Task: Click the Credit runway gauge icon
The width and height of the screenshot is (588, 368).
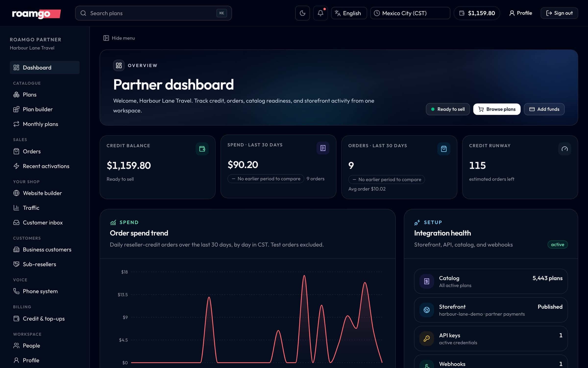Action: [x=564, y=149]
